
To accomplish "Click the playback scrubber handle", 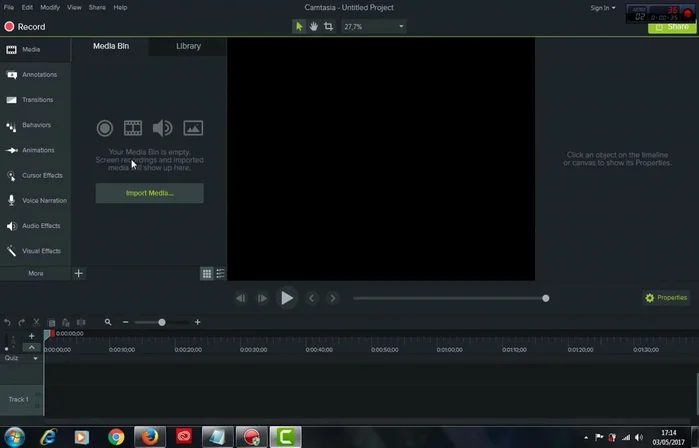I will click(546, 298).
